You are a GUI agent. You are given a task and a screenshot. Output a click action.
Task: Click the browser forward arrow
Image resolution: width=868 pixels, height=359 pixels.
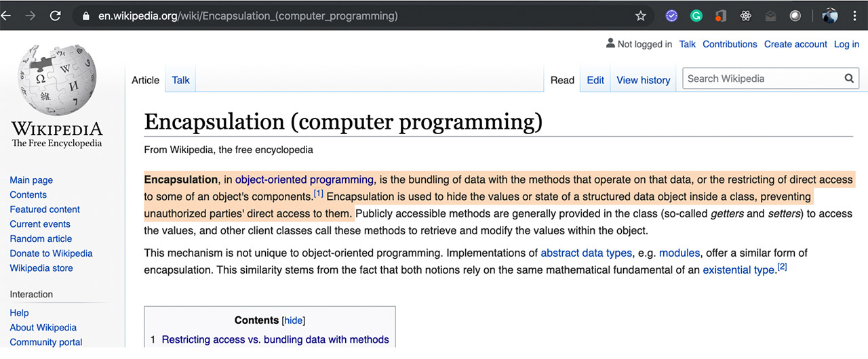coord(31,15)
